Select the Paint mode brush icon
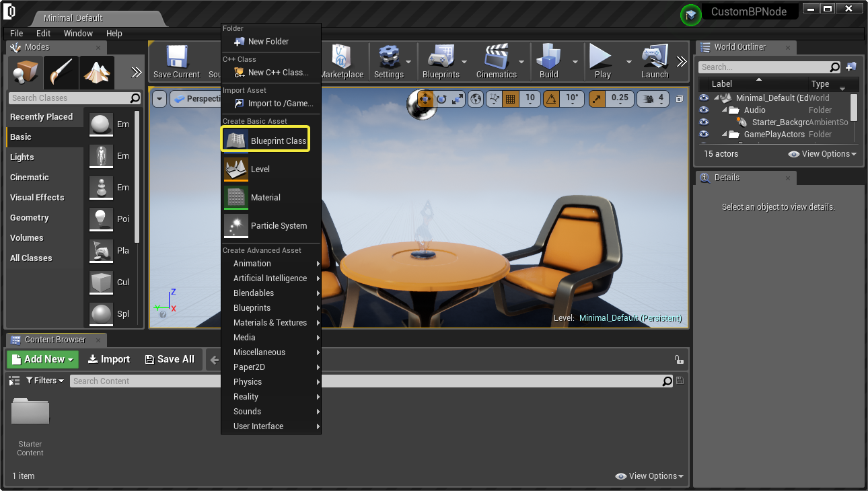The image size is (868, 491). [x=61, y=73]
